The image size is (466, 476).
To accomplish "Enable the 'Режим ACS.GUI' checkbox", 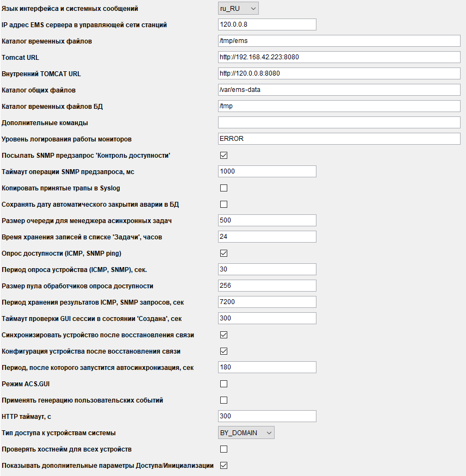I will tap(223, 384).
